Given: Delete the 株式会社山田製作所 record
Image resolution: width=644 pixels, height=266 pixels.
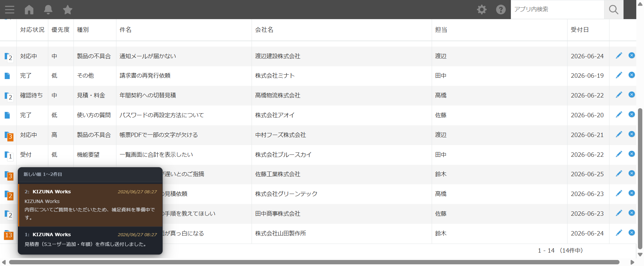Looking at the screenshot, I should [632, 232].
